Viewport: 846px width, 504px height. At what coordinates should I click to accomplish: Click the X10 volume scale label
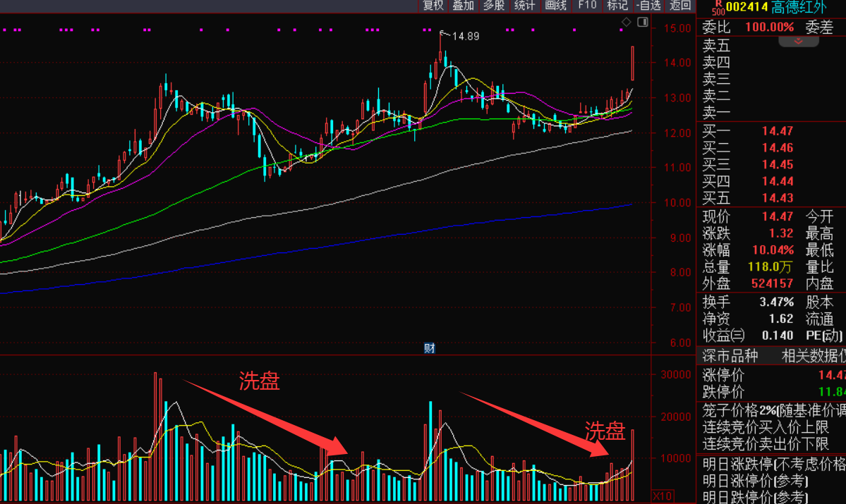click(663, 496)
